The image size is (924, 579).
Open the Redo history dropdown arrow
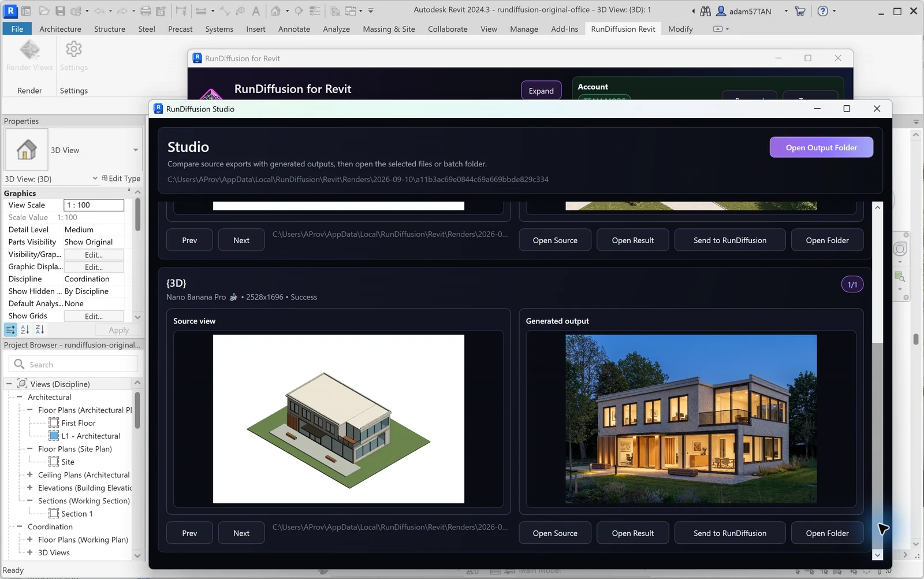pos(133,11)
